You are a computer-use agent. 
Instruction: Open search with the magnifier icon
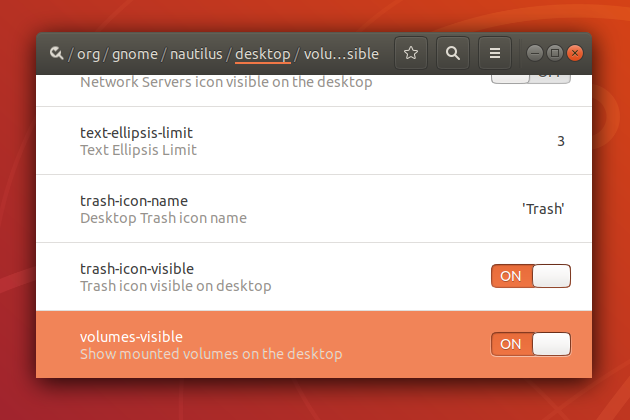(x=453, y=53)
